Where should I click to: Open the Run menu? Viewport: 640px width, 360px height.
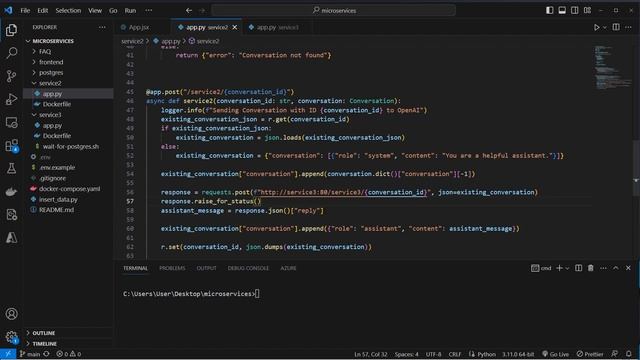pyautogui.click(x=130, y=11)
